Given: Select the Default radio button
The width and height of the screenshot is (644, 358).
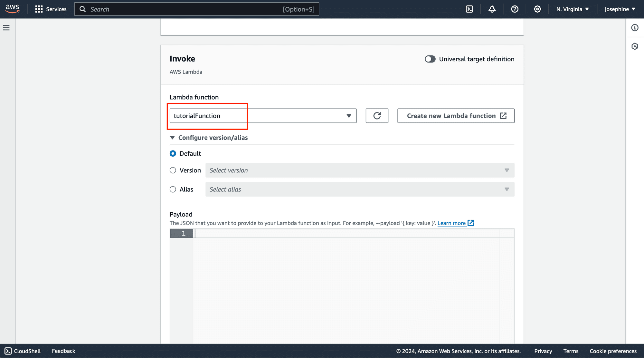Looking at the screenshot, I should click(173, 153).
